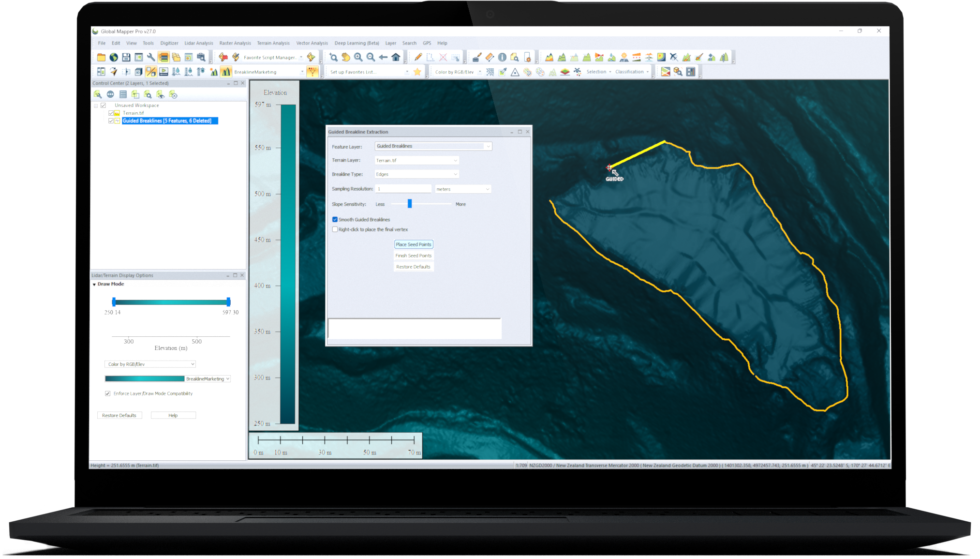Select the Digitizer pen tool
The image size is (980, 559).
pyautogui.click(x=418, y=57)
